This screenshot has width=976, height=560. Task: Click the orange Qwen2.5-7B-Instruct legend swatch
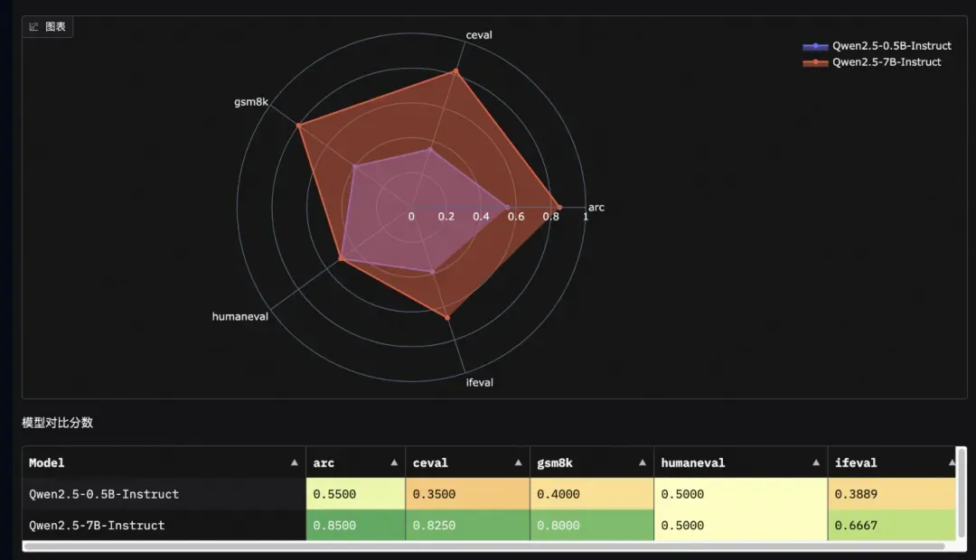[815, 62]
